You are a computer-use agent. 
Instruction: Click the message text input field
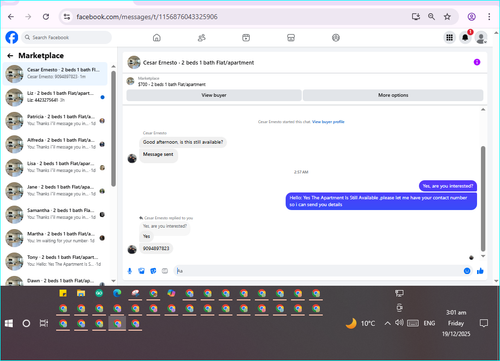[x=318, y=271]
